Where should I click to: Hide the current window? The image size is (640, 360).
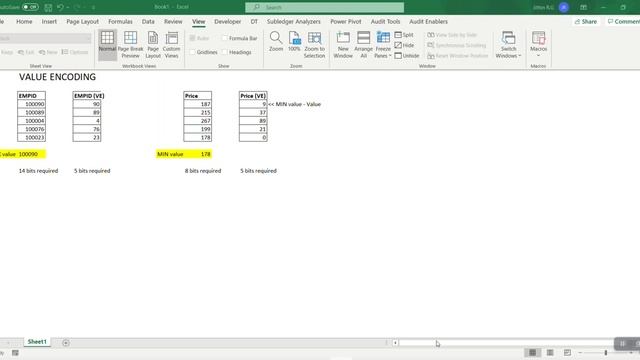[x=404, y=45]
